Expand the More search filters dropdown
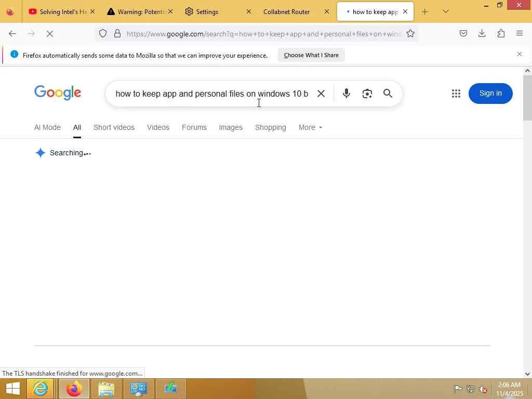Screen dimensions: 532x399 click(310, 127)
